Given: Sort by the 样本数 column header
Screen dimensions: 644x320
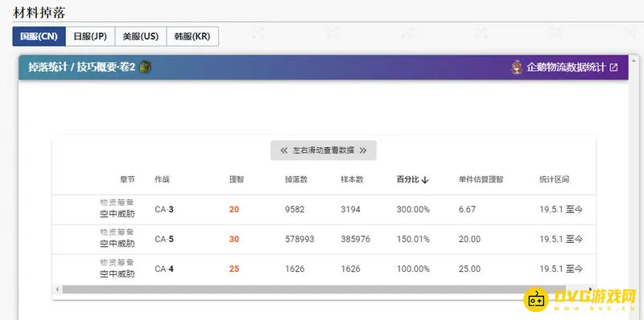Looking at the screenshot, I should (x=352, y=179).
